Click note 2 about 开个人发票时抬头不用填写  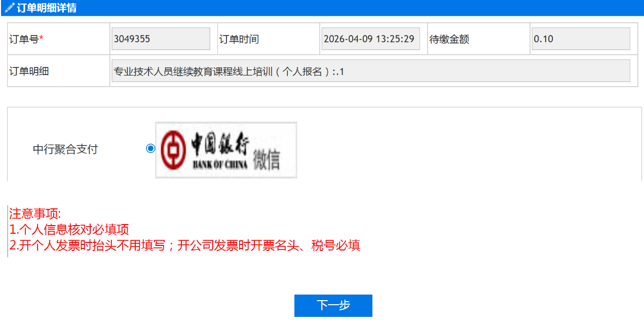pos(185,246)
